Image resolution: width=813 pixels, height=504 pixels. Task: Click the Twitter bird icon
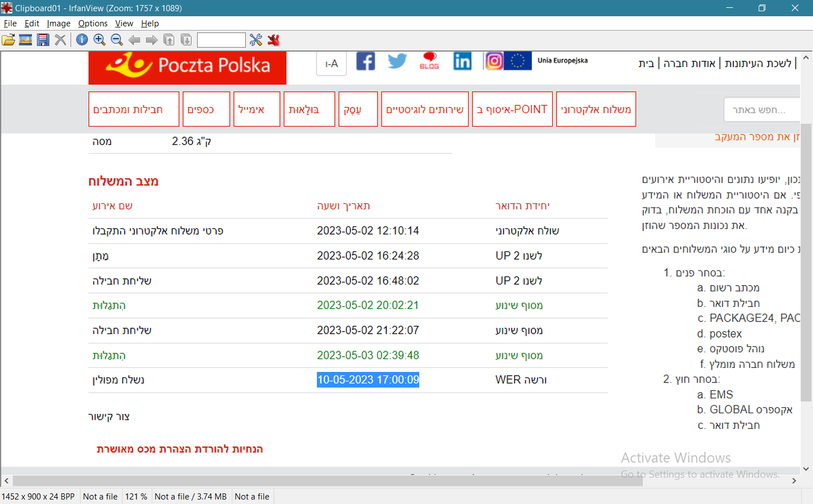tap(398, 60)
